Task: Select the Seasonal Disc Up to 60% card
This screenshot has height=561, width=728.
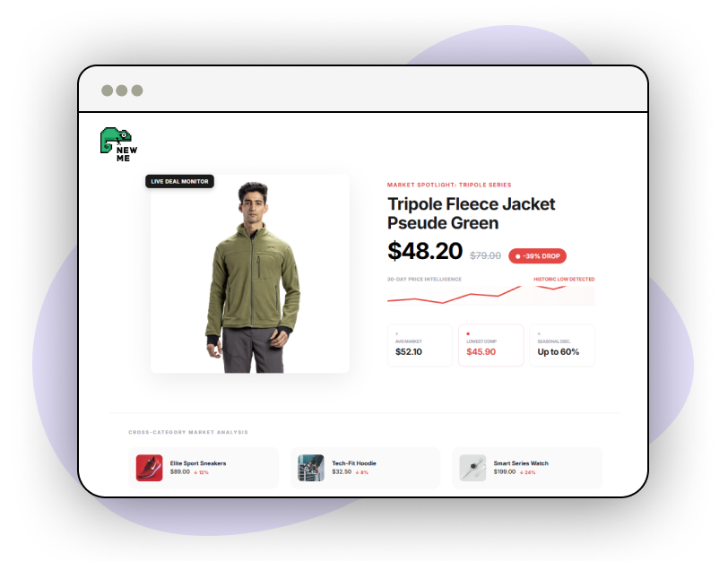Action: tap(562, 345)
